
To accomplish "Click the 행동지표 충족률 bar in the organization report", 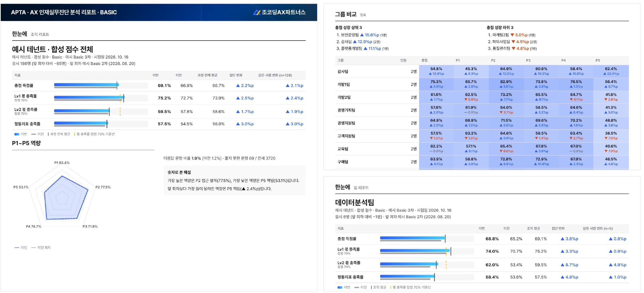I will tap(101, 124).
